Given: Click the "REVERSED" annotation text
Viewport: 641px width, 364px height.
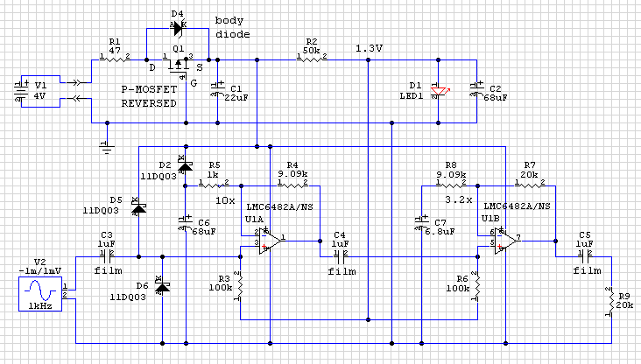Looking at the screenshot, I should (x=149, y=103).
